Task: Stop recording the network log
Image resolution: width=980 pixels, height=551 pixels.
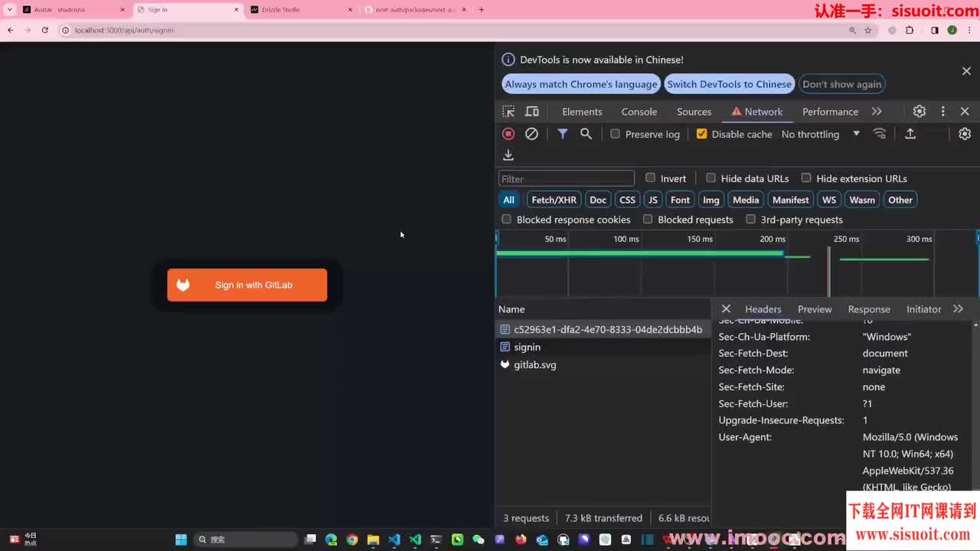Action: pyautogui.click(x=508, y=134)
